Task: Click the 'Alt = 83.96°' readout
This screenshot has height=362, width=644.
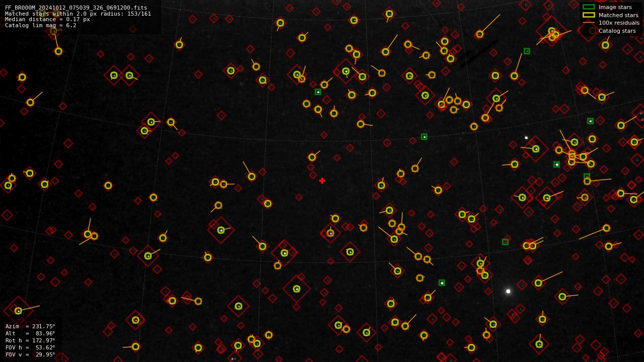Action: tap(30, 333)
